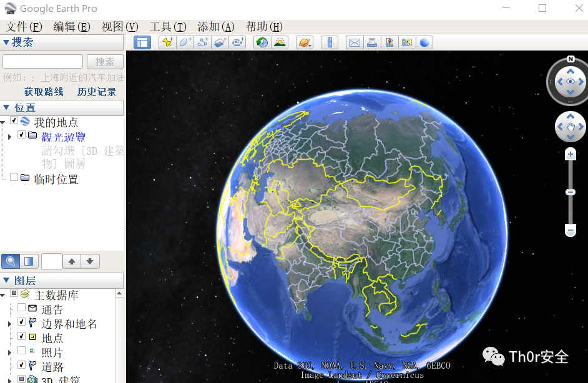Expand the 边界和地名 layer node
Viewport: 588px width, 383px height.
point(10,324)
